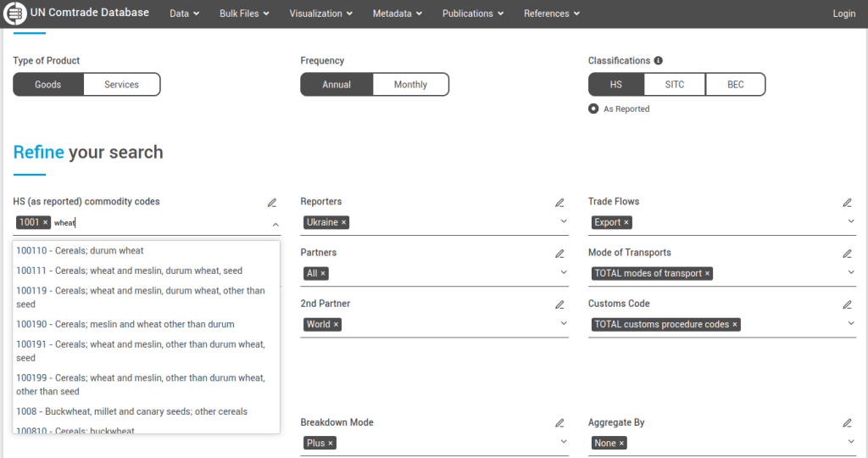This screenshot has height=458, width=868.
Task: Click the pencil edit icon for Trade Flows
Action: click(847, 203)
